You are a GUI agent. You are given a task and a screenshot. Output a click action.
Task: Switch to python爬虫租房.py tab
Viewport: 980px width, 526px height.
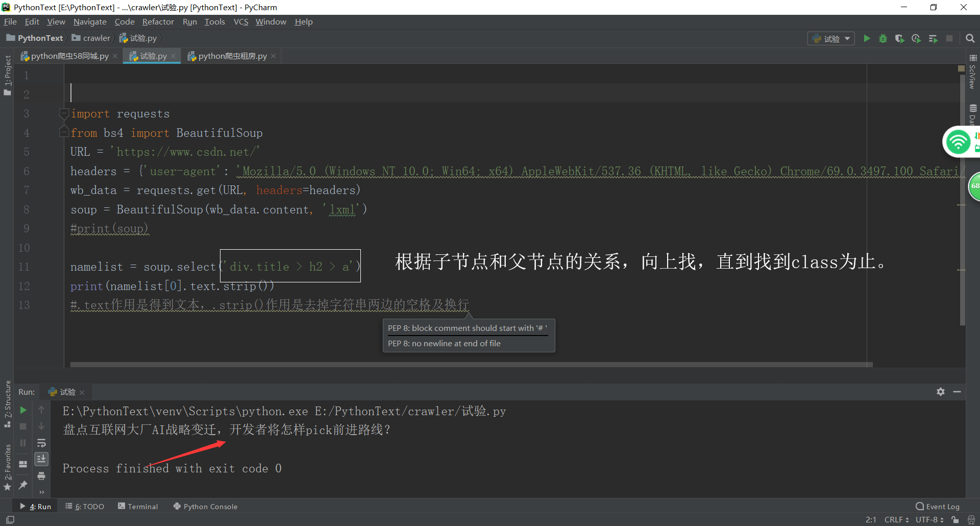click(x=231, y=56)
